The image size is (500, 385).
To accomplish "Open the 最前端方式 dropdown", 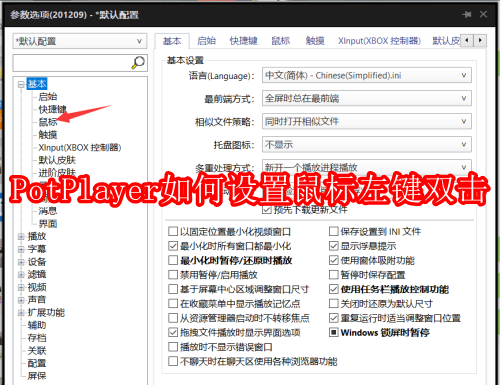I will coord(367,98).
